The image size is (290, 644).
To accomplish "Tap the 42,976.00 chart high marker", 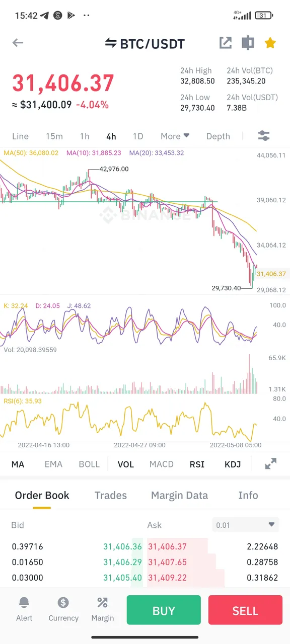I will coord(114,169).
